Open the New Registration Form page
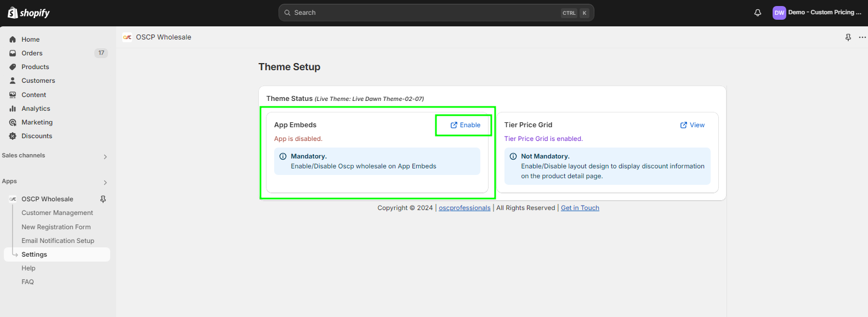 (x=56, y=227)
